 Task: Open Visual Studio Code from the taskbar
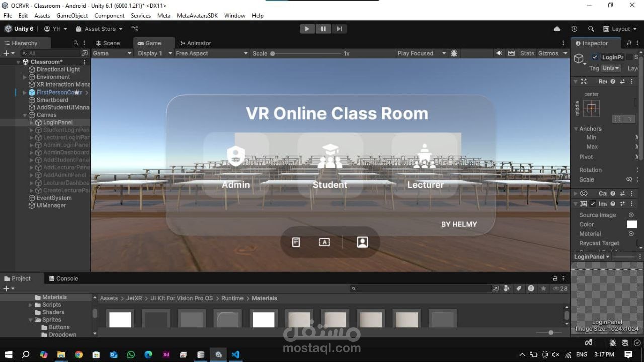[236, 354]
